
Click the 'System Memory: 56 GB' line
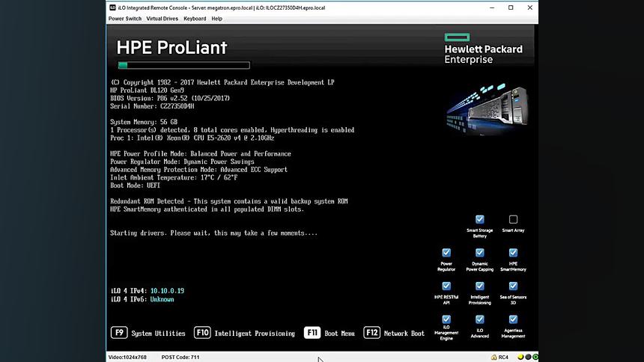(144, 122)
